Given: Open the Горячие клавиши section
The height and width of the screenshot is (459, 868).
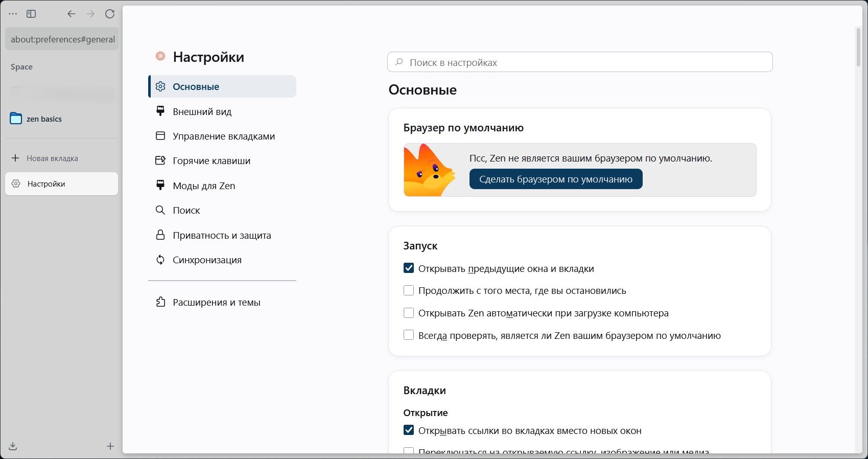Looking at the screenshot, I should pyautogui.click(x=222, y=160).
